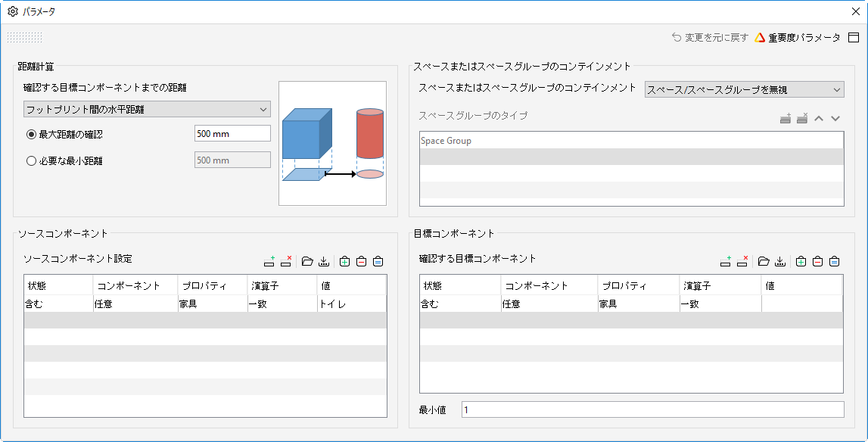Click コンポーネント header in 目標 table
This screenshot has height=442, width=868.
coord(549,286)
